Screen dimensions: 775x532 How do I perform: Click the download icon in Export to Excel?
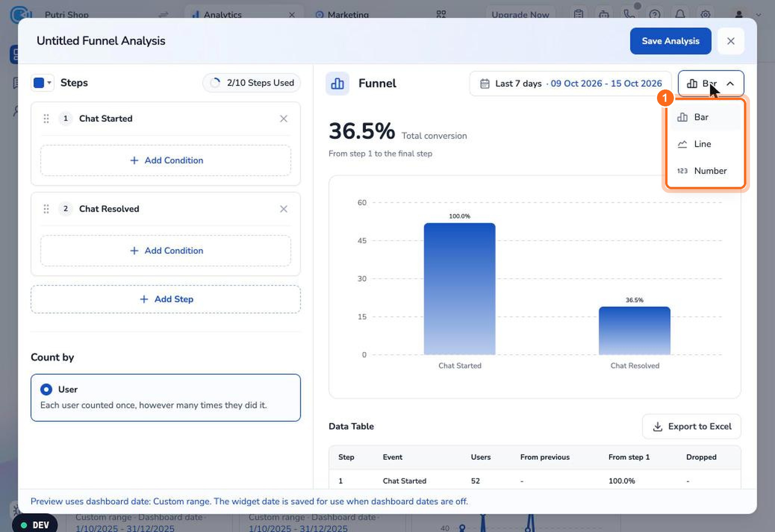point(657,426)
